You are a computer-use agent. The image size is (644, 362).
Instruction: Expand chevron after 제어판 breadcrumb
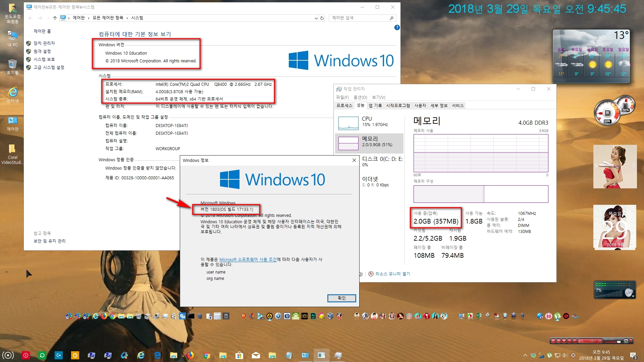89,18
